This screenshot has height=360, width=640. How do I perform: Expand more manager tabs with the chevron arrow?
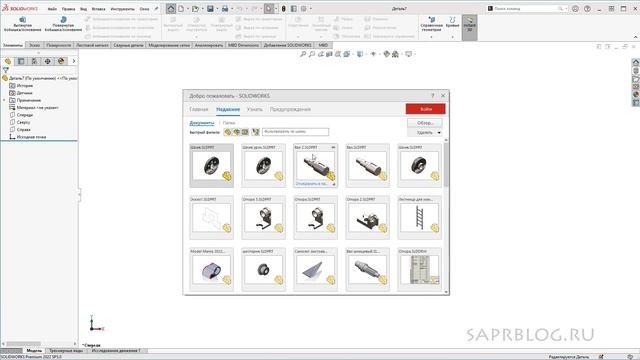[x=73, y=61]
